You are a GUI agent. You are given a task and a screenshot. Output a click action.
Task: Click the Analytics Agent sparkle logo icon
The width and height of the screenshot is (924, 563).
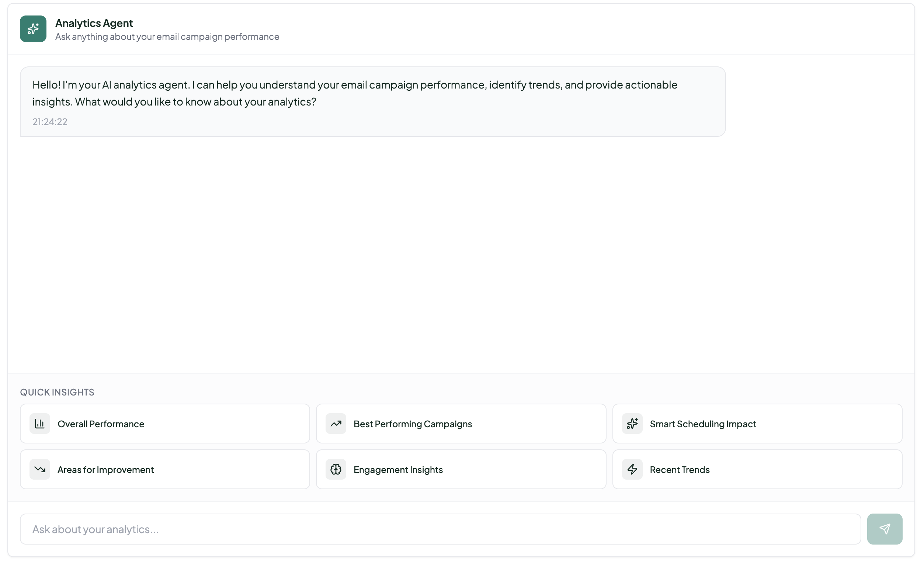click(33, 29)
